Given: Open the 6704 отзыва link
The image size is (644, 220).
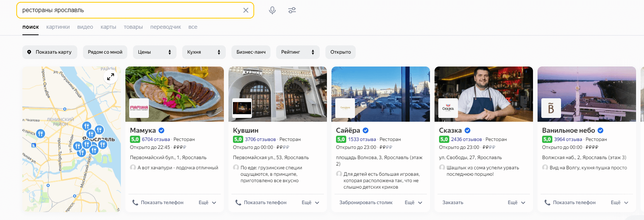Looking at the screenshot, I should [x=156, y=139].
